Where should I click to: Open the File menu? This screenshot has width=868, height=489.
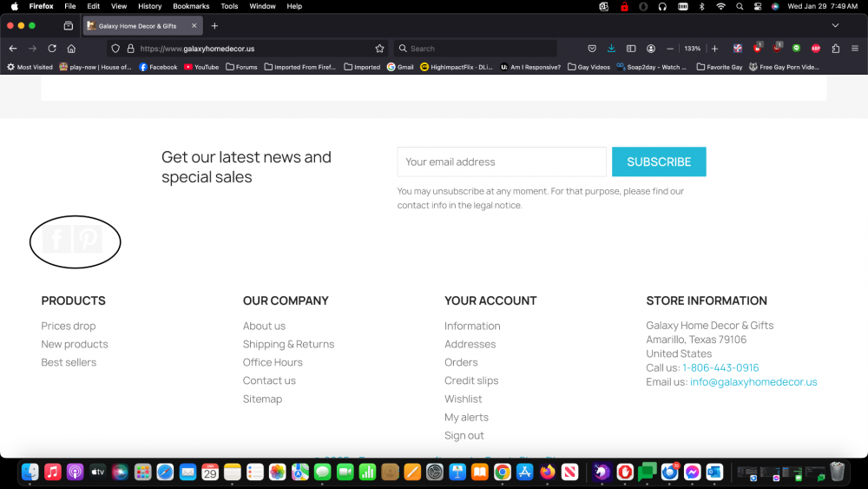[x=69, y=6]
